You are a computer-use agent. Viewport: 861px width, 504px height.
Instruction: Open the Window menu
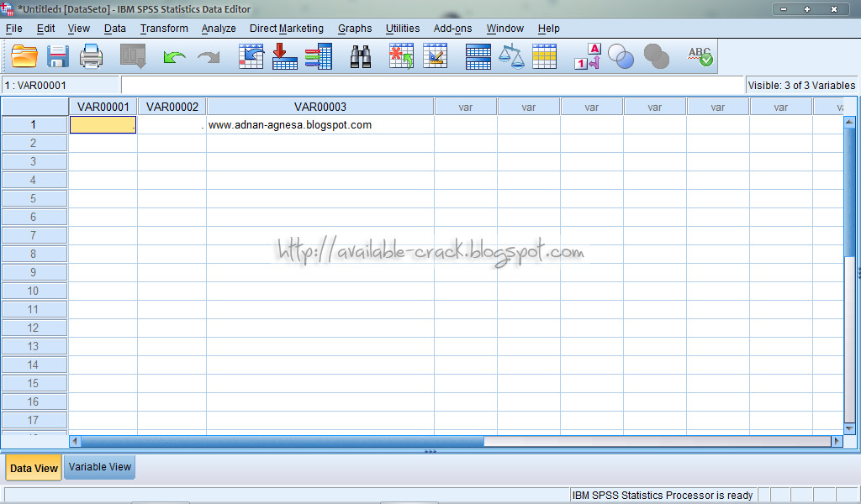coord(505,29)
